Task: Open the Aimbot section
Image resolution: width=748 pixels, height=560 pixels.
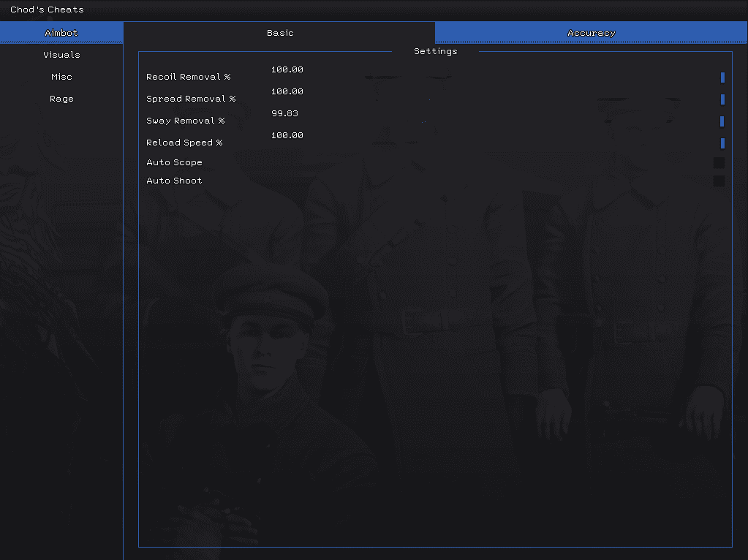Action: tap(61, 32)
